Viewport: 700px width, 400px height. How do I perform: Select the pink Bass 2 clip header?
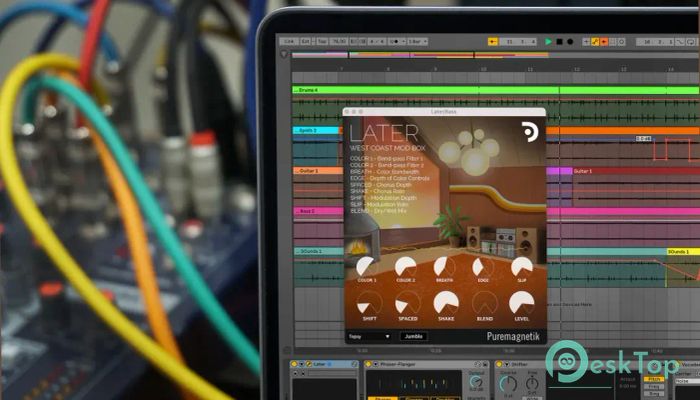[x=317, y=211]
